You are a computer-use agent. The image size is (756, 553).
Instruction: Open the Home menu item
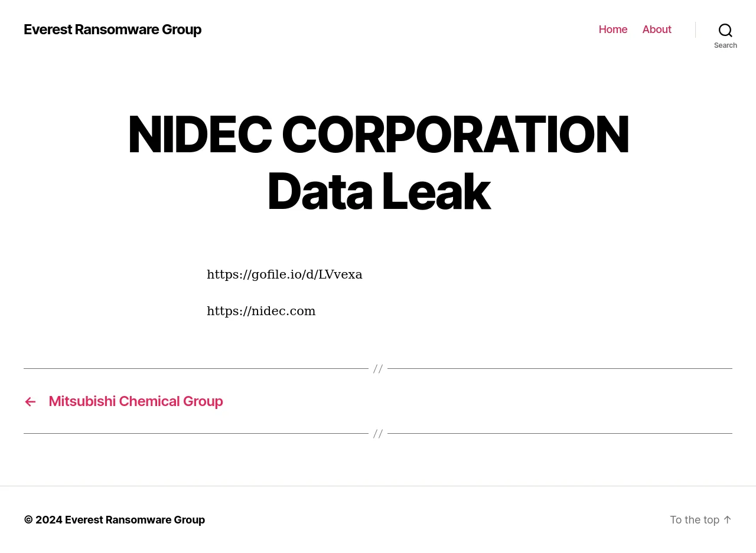click(x=613, y=30)
